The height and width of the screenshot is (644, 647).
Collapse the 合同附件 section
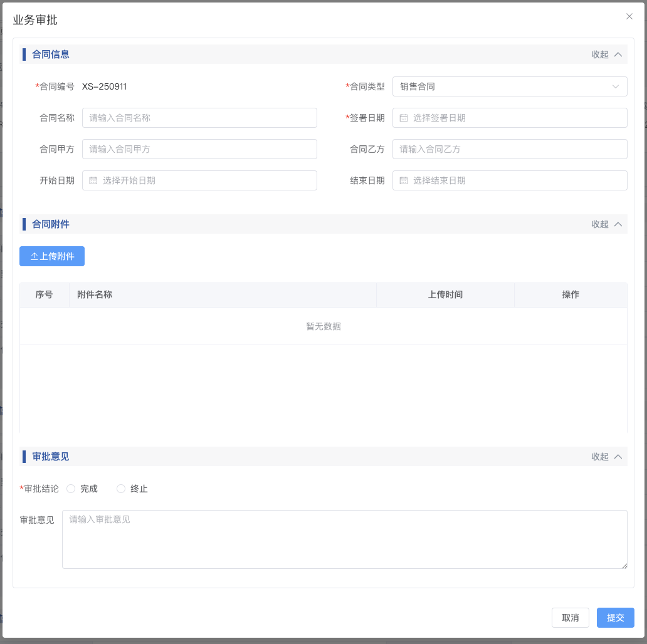click(x=606, y=224)
